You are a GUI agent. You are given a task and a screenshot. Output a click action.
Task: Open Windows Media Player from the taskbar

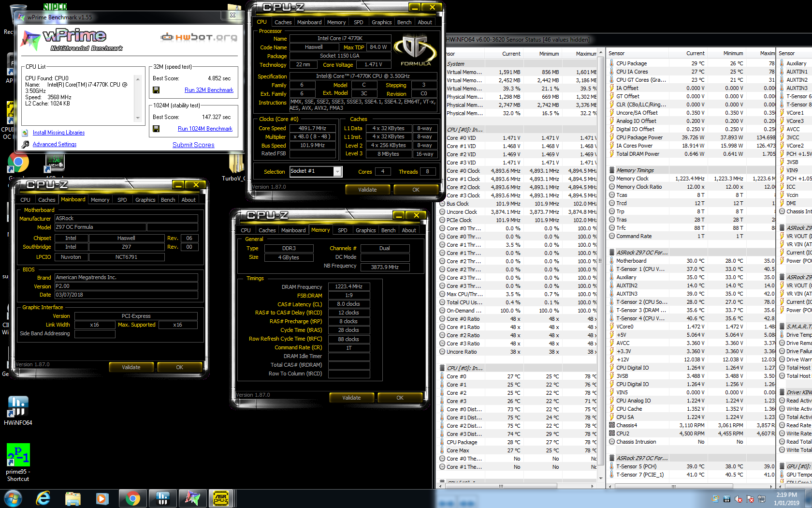pyautogui.click(x=102, y=498)
